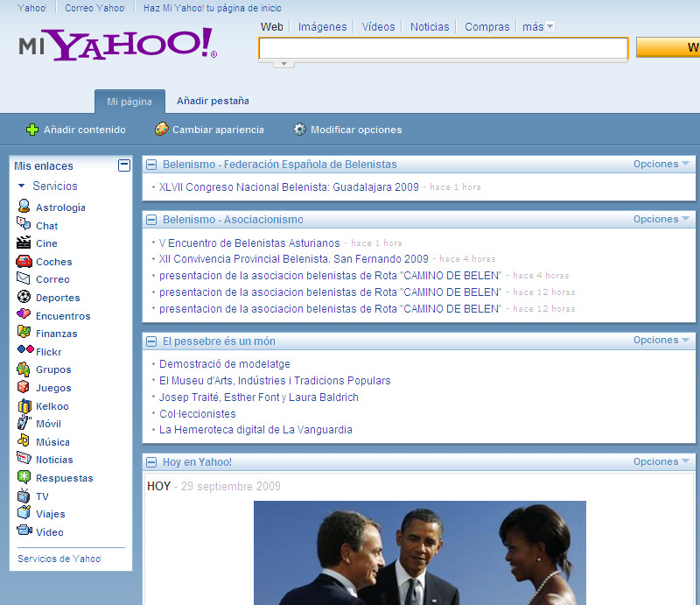Open Josep Traité, Esther Font y Laura Baldrich
Viewport: 700px width, 605px height.
[x=259, y=397]
